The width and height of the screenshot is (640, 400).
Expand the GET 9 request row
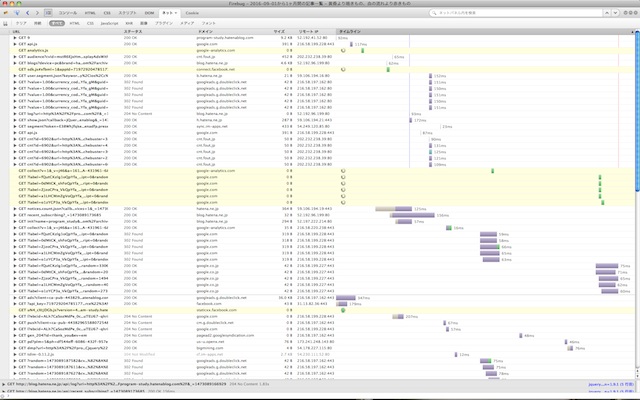click(15, 38)
